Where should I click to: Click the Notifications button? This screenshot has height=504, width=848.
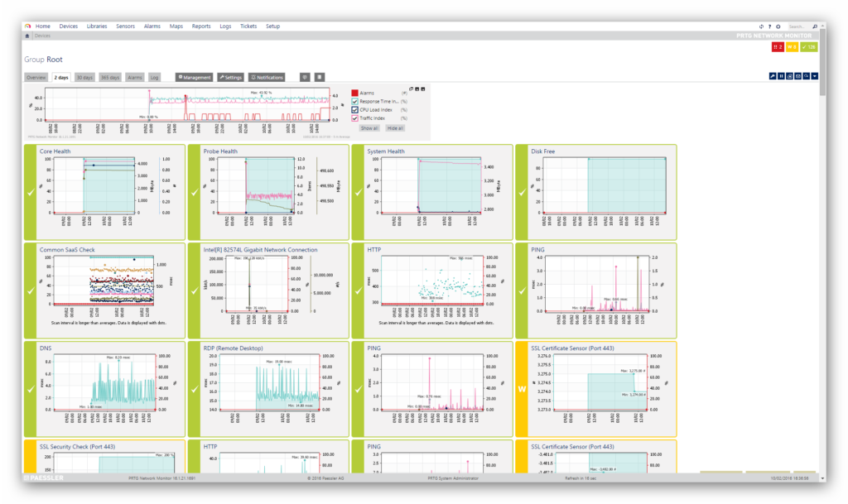[267, 77]
